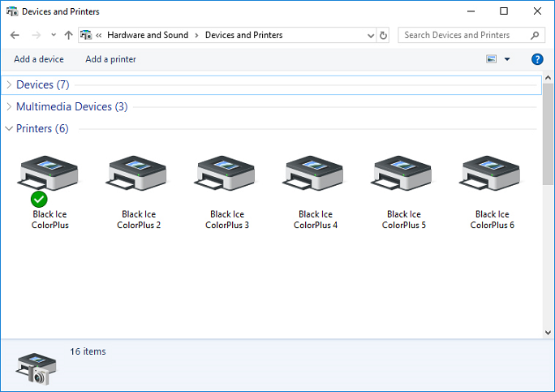Screen dimensions: 555x392
Task: Click the double chevron breadcrumb overflow
Action: click(99, 36)
